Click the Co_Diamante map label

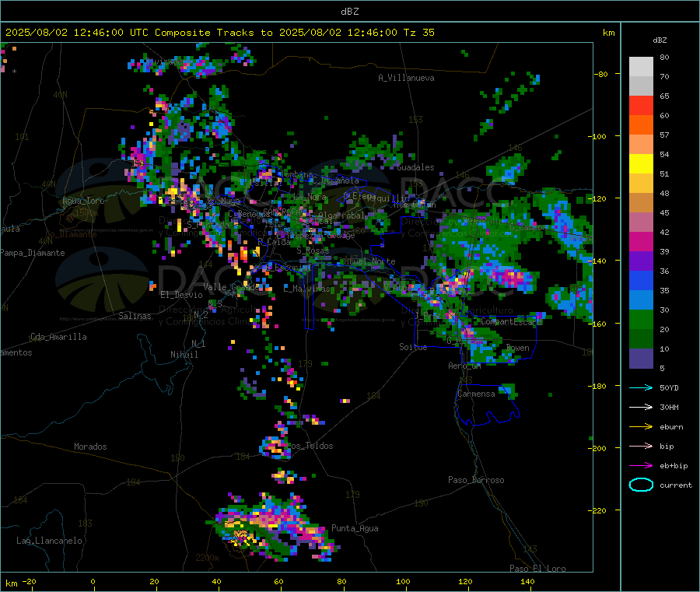point(71,234)
